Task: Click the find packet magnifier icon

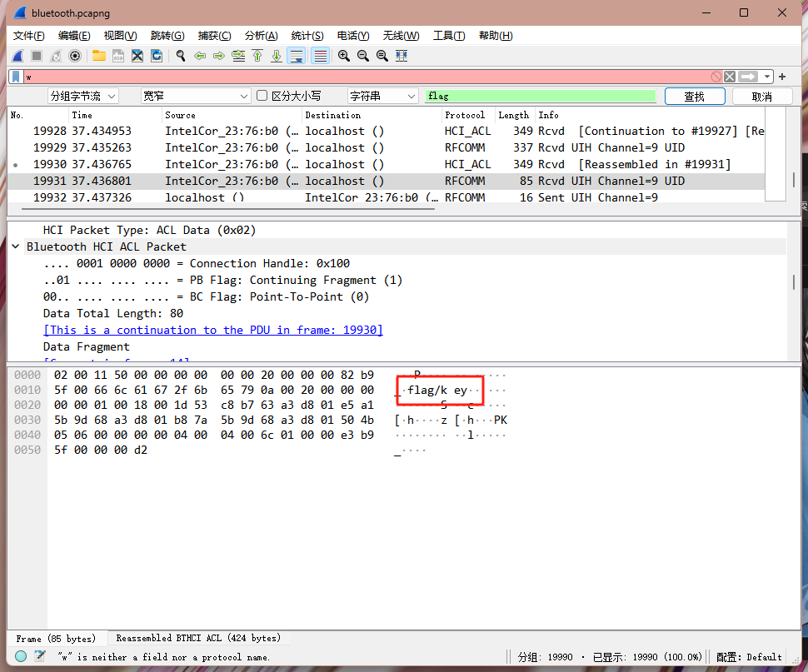Action: [x=181, y=56]
